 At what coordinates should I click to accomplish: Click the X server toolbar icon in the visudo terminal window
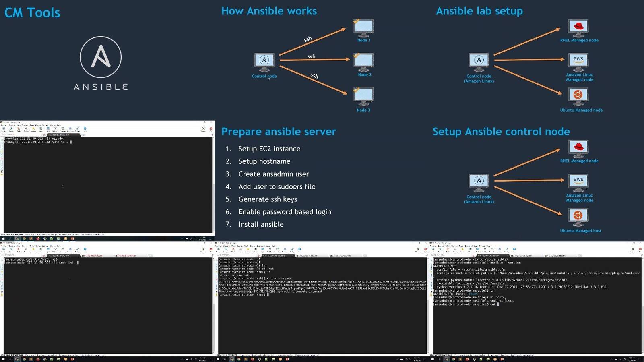[x=203, y=129]
